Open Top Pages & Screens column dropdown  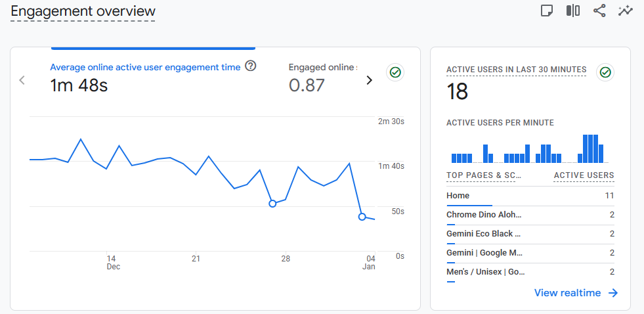click(x=484, y=175)
